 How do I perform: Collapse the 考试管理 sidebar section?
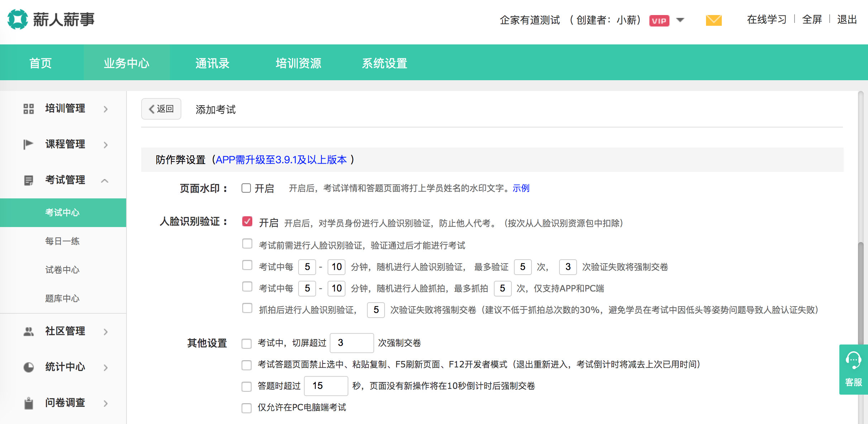pyautogui.click(x=105, y=180)
